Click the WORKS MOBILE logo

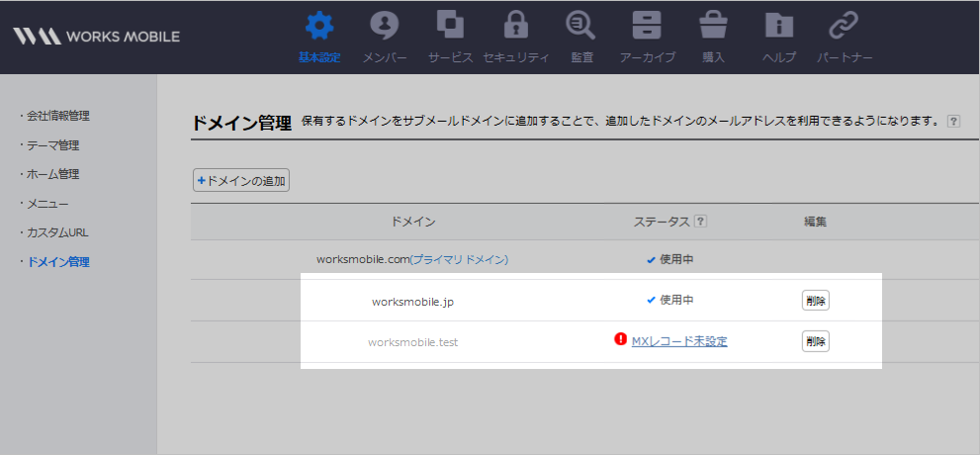click(96, 37)
